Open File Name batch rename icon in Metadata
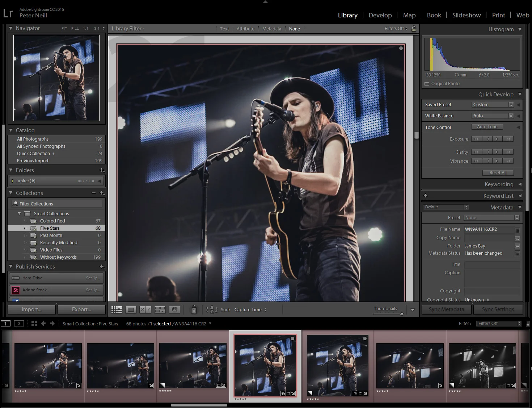The height and width of the screenshot is (408, 532). 517,230
